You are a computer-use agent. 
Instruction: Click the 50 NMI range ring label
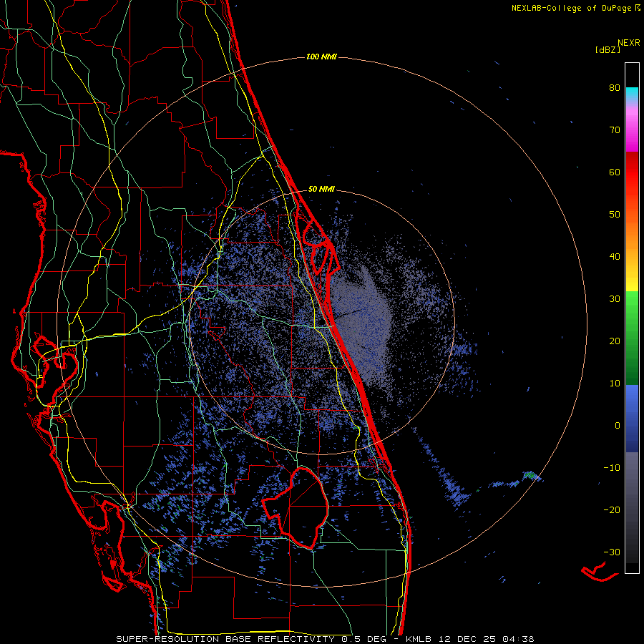coord(321,190)
